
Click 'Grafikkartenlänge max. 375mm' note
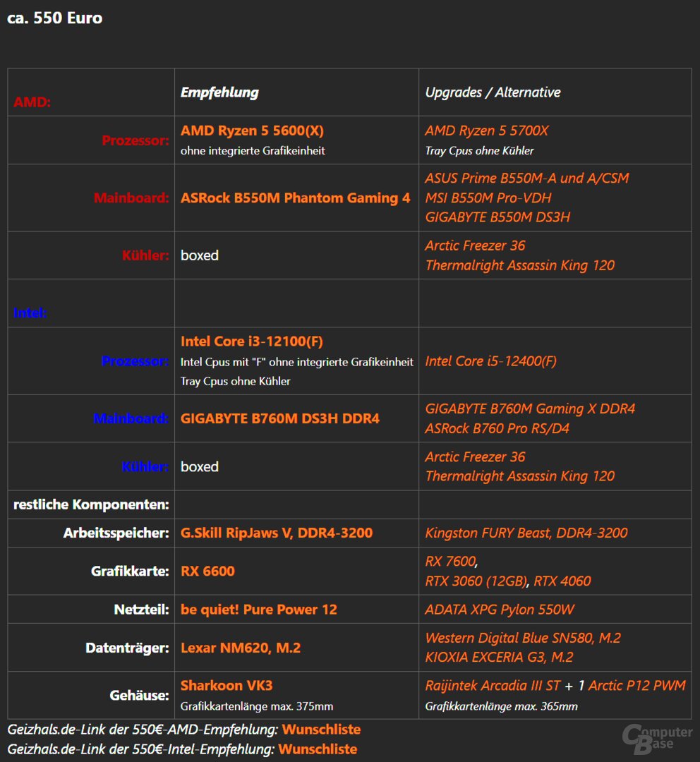tap(257, 706)
